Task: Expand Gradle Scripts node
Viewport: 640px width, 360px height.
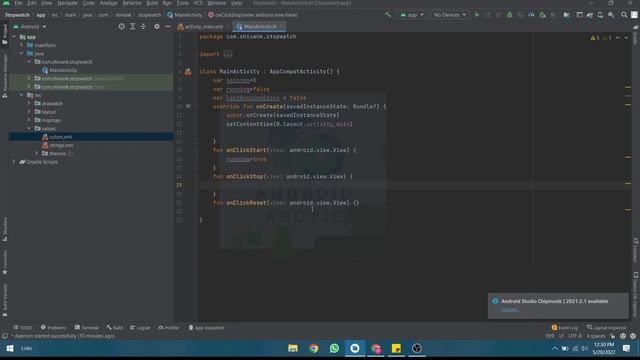Action: coord(14,162)
